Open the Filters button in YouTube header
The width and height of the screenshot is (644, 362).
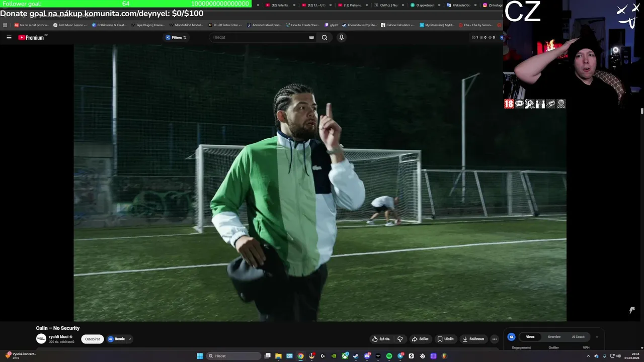pyautogui.click(x=176, y=37)
